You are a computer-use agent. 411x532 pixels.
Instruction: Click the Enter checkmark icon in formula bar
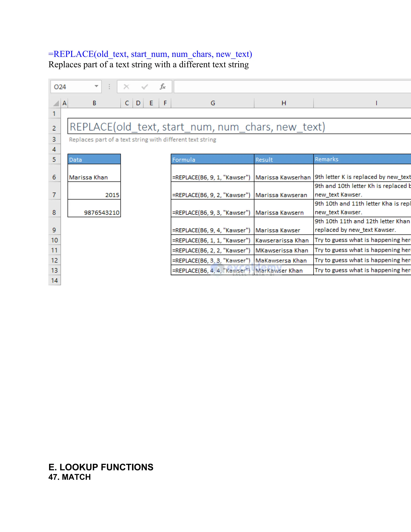pos(144,87)
